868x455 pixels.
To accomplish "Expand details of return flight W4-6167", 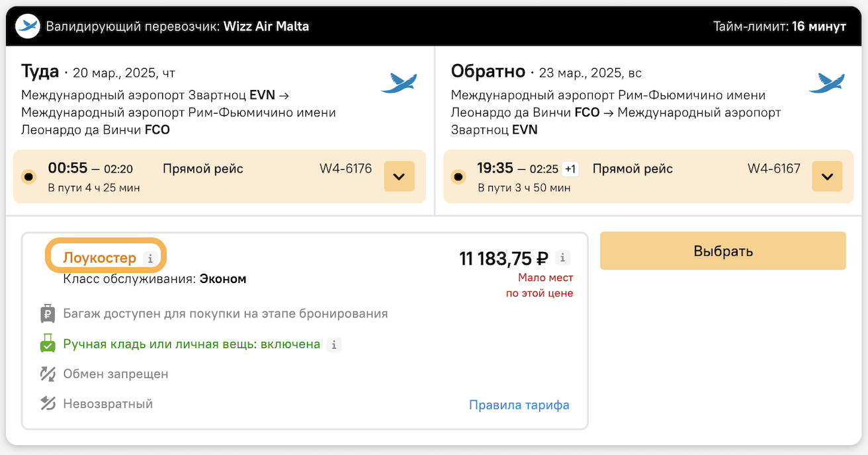I will (828, 177).
